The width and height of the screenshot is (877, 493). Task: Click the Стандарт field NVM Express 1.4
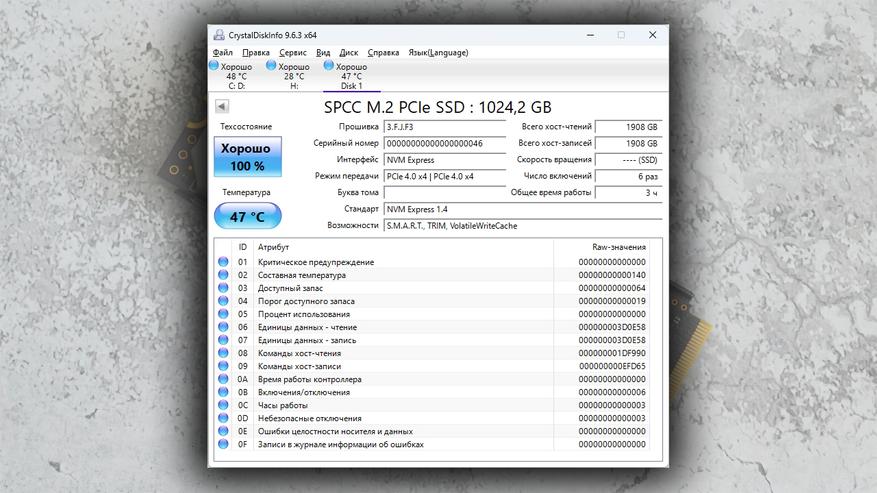tap(523, 209)
